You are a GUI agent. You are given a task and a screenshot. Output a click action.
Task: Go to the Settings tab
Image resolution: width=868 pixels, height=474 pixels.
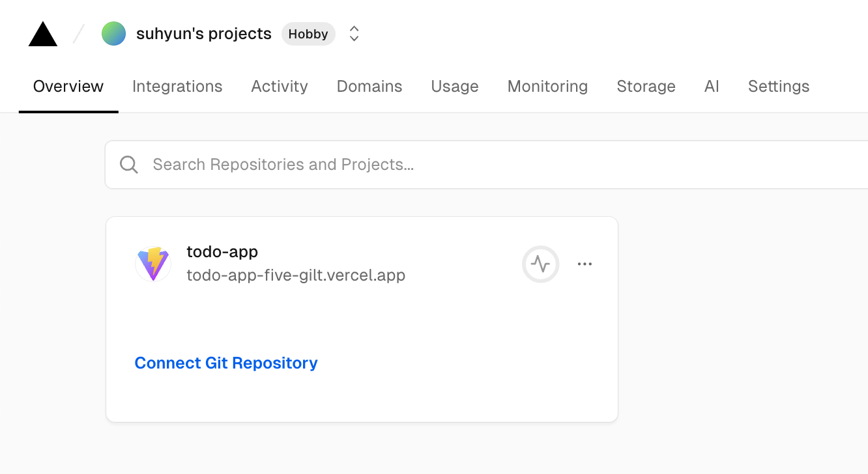coord(779,87)
